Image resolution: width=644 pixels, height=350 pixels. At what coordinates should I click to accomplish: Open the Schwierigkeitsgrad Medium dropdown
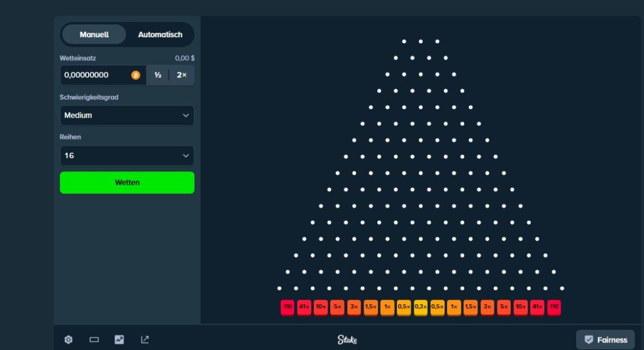[127, 115]
